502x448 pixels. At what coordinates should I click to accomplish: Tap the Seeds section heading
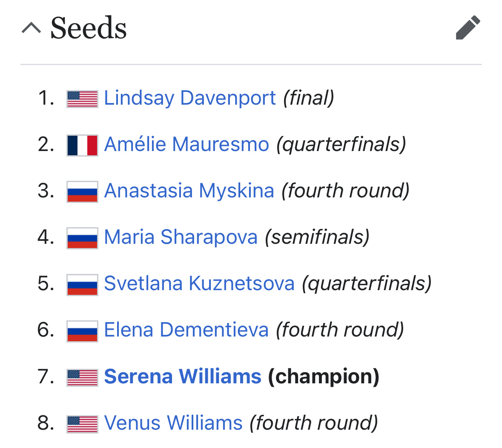89,28
